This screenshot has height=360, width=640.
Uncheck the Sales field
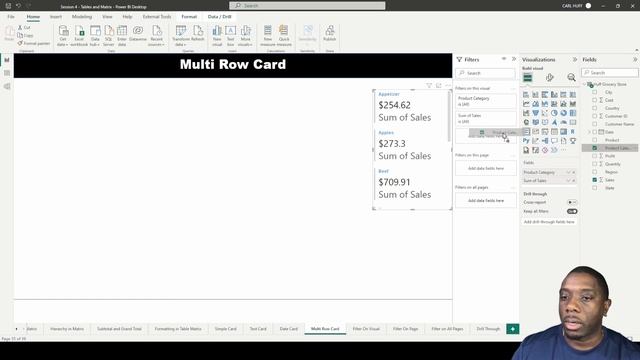coord(595,180)
